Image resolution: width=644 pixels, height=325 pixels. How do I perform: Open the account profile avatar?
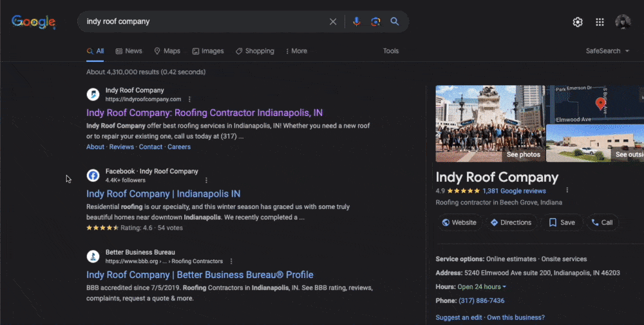623,22
